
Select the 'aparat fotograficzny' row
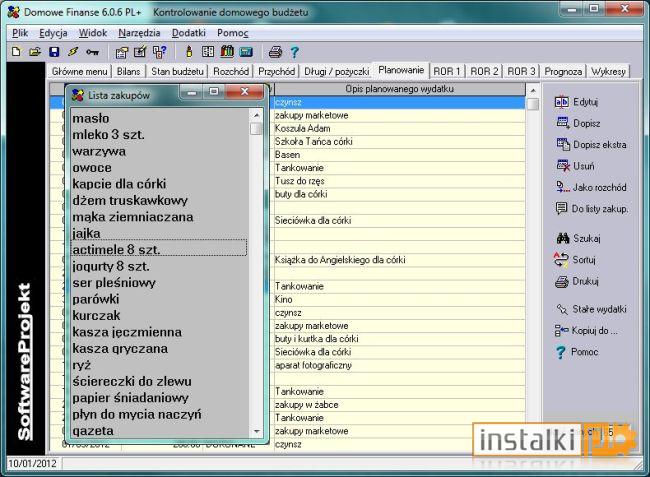point(400,365)
